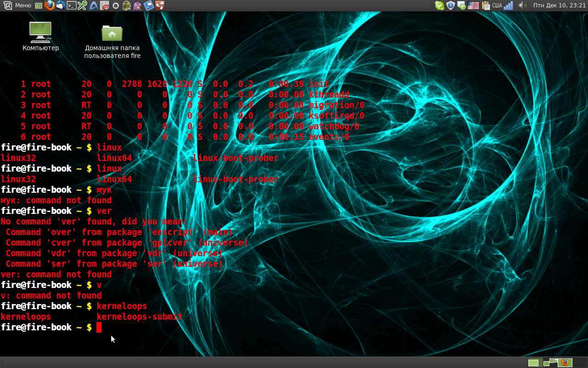Screen dimensions: 588x368
Task: Open the olive green creature launcher icon
Action: point(127,6)
